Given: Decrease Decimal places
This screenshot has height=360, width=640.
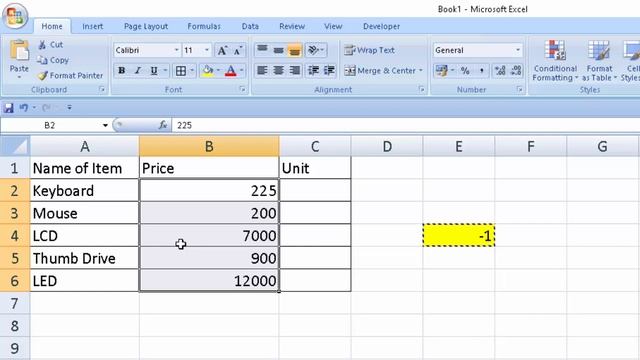Looking at the screenshot, I should pos(516,71).
